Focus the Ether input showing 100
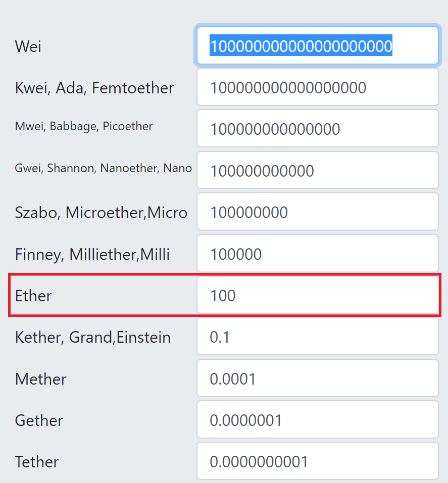The image size is (448, 483). tap(318, 295)
